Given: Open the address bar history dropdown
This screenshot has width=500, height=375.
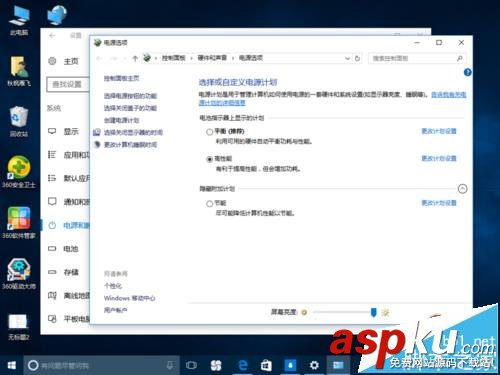Looking at the screenshot, I should pos(348,58).
